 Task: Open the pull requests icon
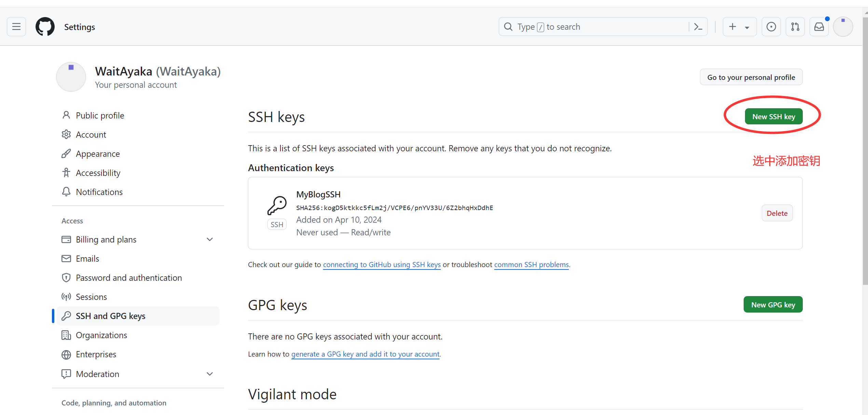tap(795, 27)
